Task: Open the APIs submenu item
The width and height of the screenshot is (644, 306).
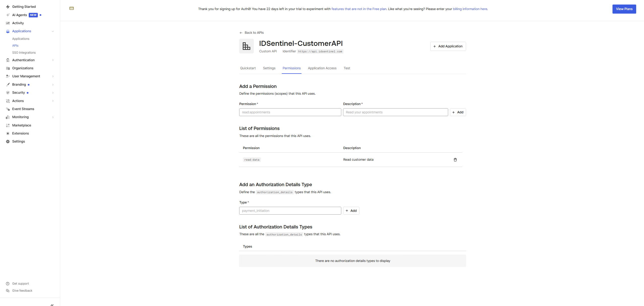Action: click(x=15, y=46)
